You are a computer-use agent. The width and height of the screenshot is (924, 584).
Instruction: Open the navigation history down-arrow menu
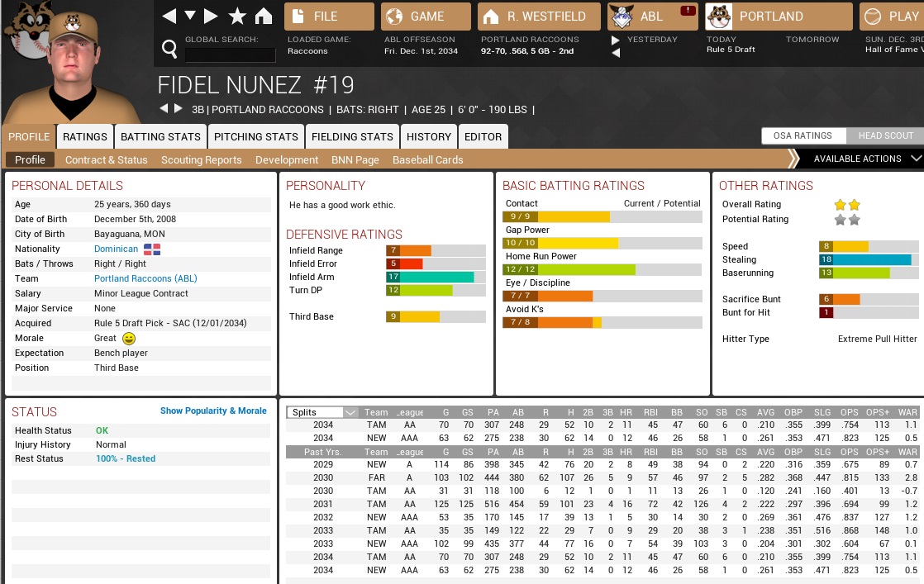pos(190,17)
